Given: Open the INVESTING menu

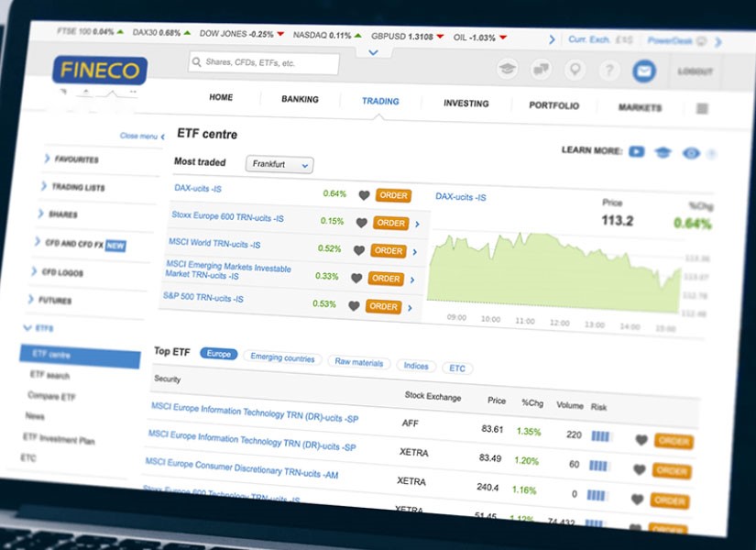Looking at the screenshot, I should 466,104.
